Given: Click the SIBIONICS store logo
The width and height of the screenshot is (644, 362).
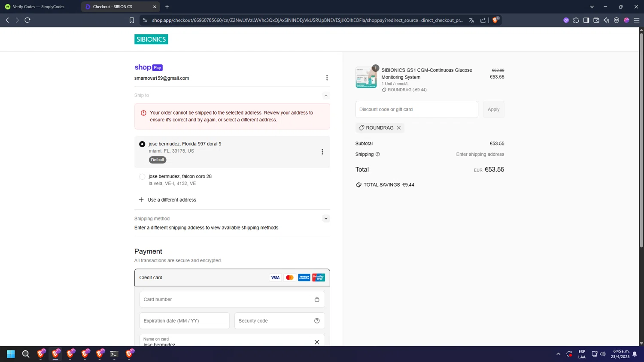Looking at the screenshot, I should pos(151,39).
